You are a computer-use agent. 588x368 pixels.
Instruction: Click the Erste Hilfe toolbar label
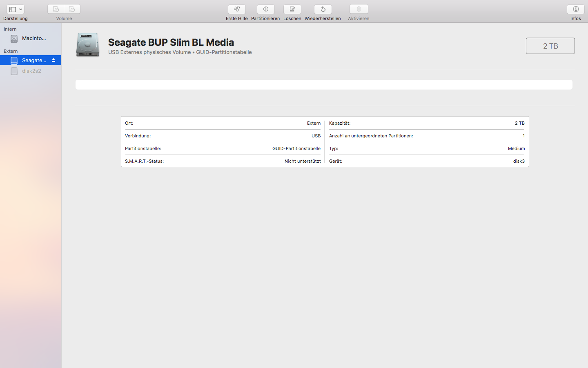coord(237,18)
